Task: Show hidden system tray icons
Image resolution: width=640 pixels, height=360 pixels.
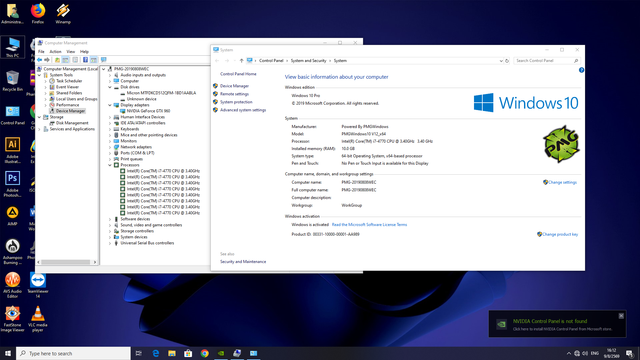Action: pyautogui.click(x=569, y=353)
